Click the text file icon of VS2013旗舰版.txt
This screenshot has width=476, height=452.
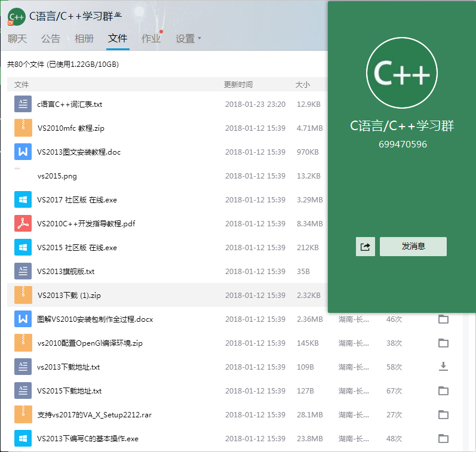pyautogui.click(x=23, y=272)
